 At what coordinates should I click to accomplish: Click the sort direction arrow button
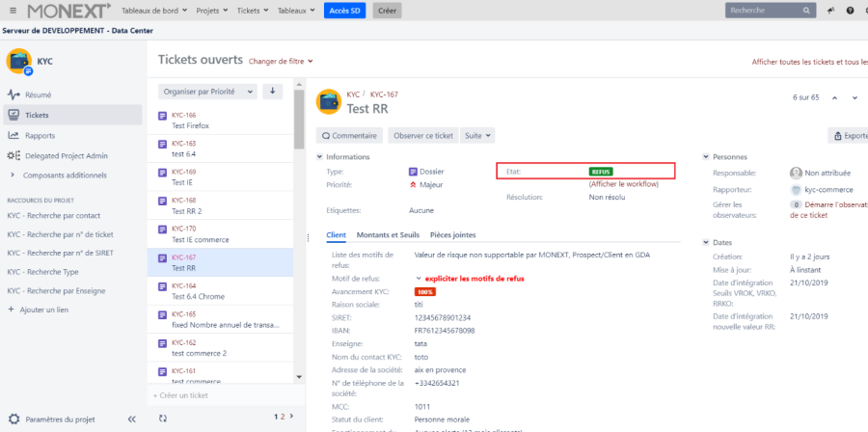pos(273,92)
